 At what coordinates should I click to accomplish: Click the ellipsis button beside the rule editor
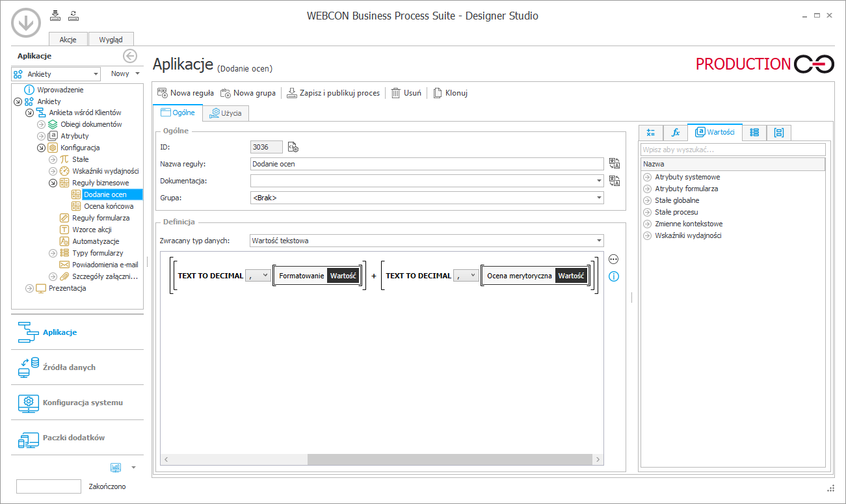point(613,259)
